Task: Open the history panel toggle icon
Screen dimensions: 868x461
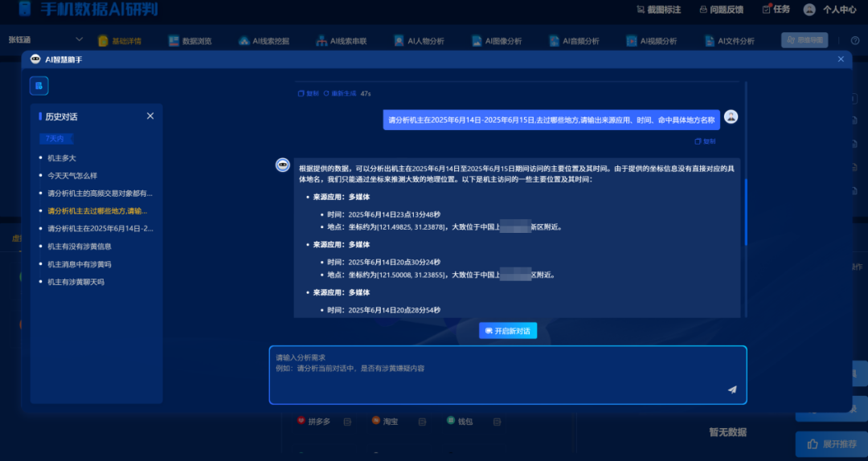Action: click(39, 86)
